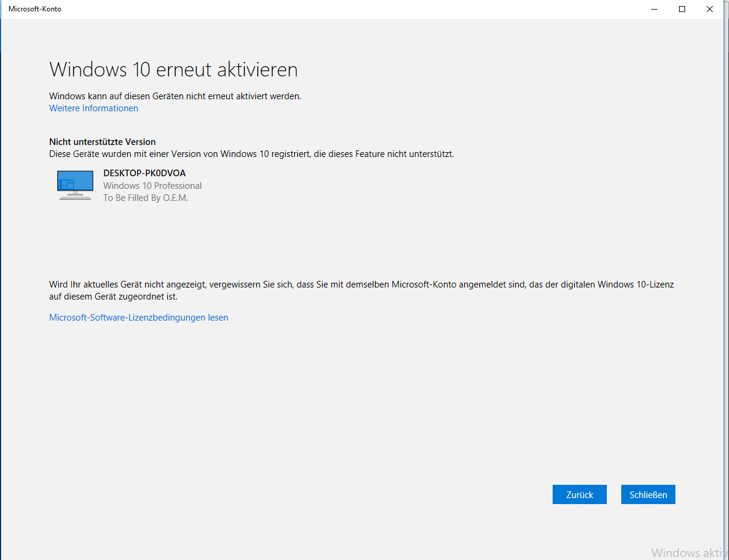Maximize the Microsoft-Konto window
The height and width of the screenshot is (560, 729).
tap(682, 9)
